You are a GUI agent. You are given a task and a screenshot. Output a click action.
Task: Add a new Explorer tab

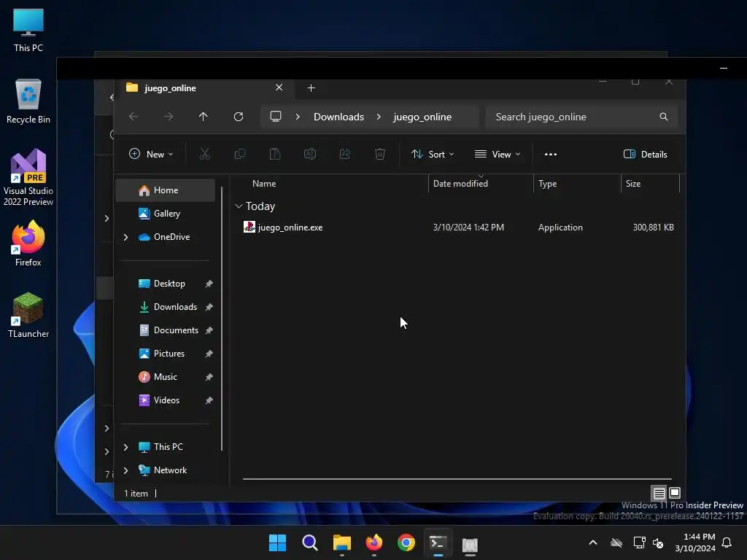point(311,88)
